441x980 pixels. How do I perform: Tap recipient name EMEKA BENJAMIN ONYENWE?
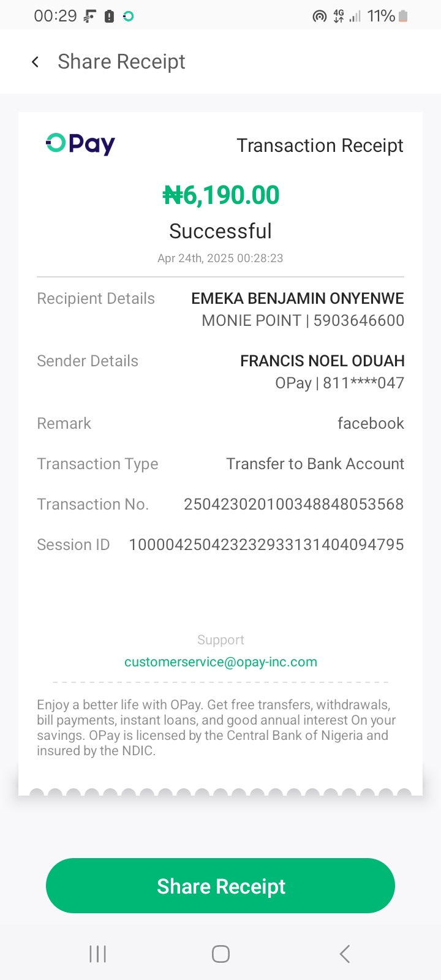pos(297,298)
